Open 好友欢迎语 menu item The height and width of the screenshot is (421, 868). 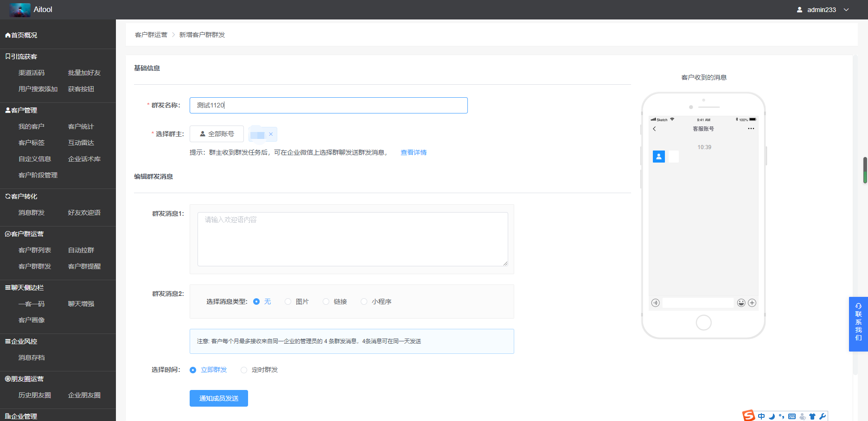[x=84, y=213]
